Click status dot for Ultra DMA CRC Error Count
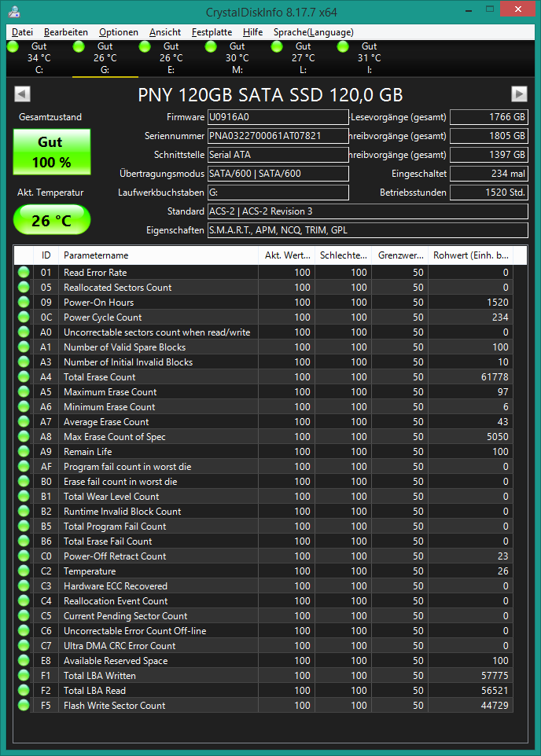 [x=23, y=646]
